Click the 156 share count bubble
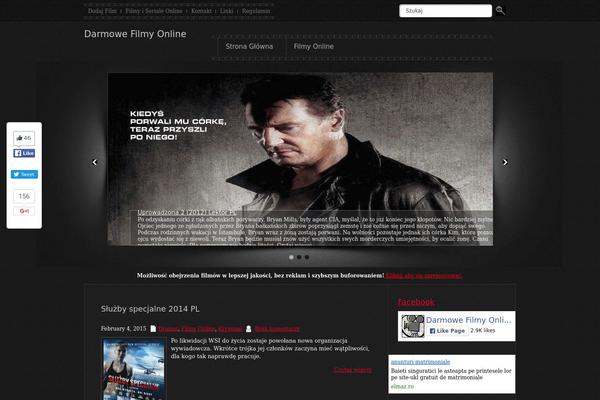This screenshot has height=400, width=600. click(x=24, y=196)
